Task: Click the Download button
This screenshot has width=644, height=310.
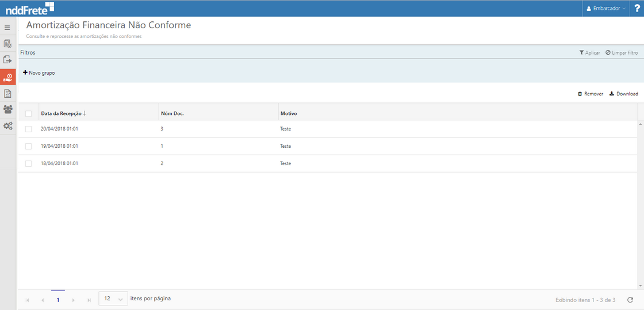Action: 623,94
